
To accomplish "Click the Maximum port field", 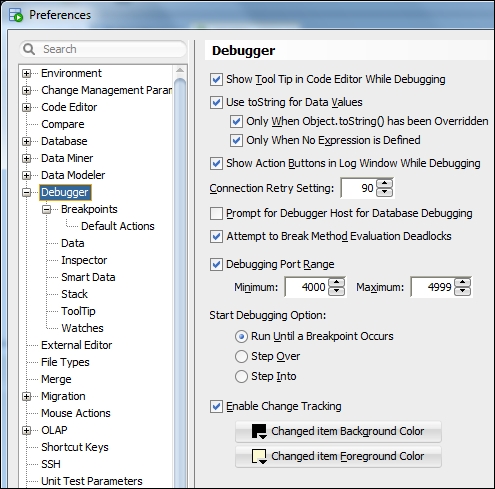I will pyautogui.click(x=432, y=287).
